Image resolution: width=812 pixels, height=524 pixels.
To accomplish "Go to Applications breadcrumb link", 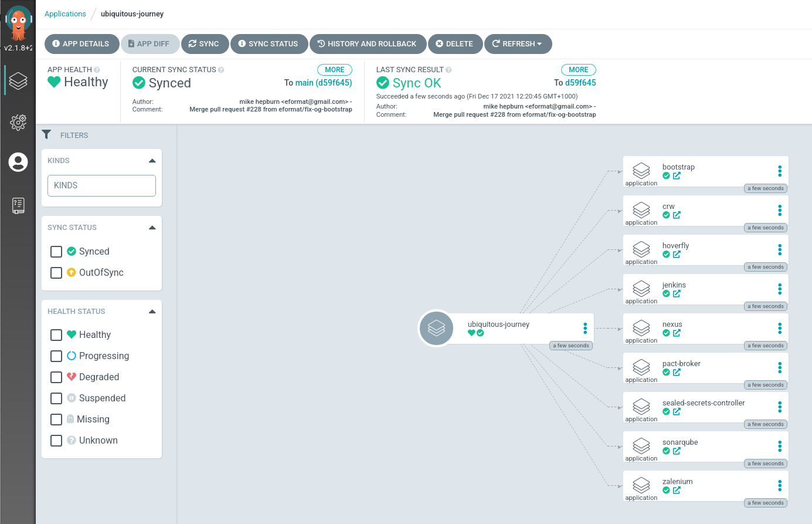I will point(65,14).
